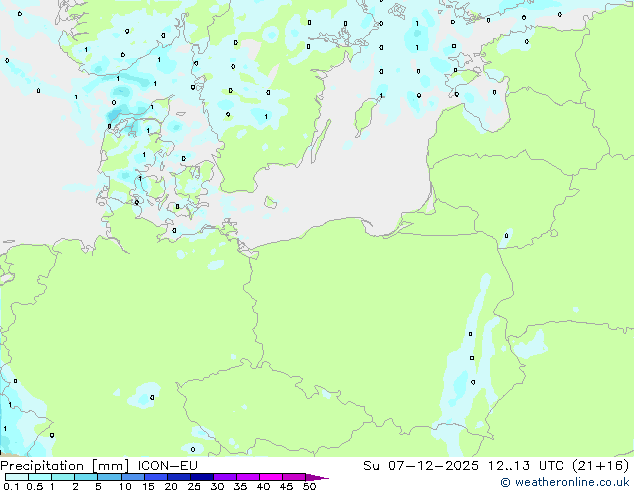Click the legend value '25'
Image resolution: width=634 pixels, height=490 pixels.
tap(194, 486)
